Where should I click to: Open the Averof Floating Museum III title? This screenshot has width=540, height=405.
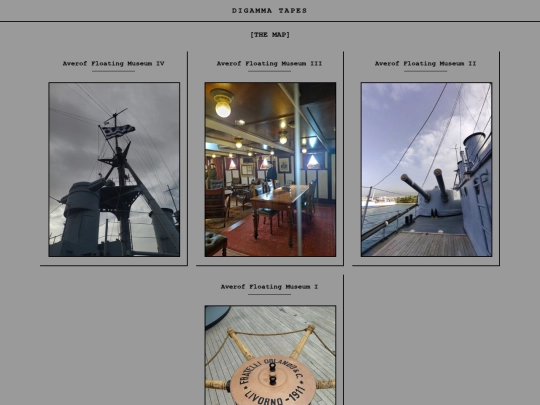coord(269,64)
